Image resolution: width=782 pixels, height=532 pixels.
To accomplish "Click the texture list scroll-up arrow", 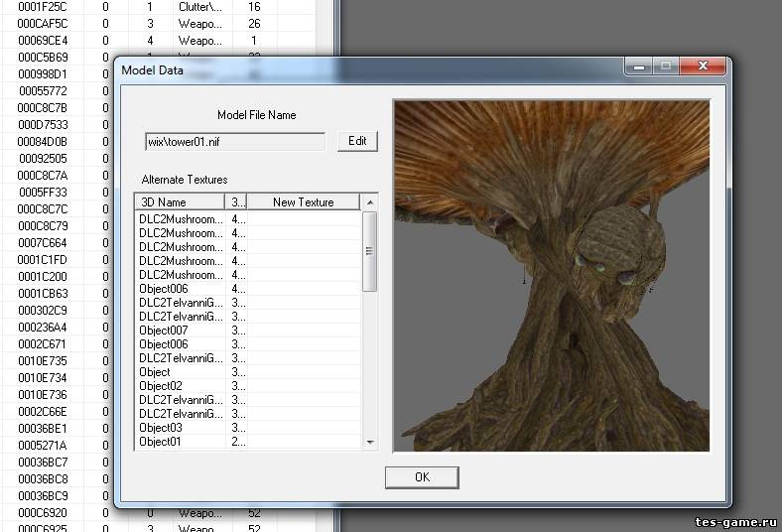I will (x=369, y=201).
